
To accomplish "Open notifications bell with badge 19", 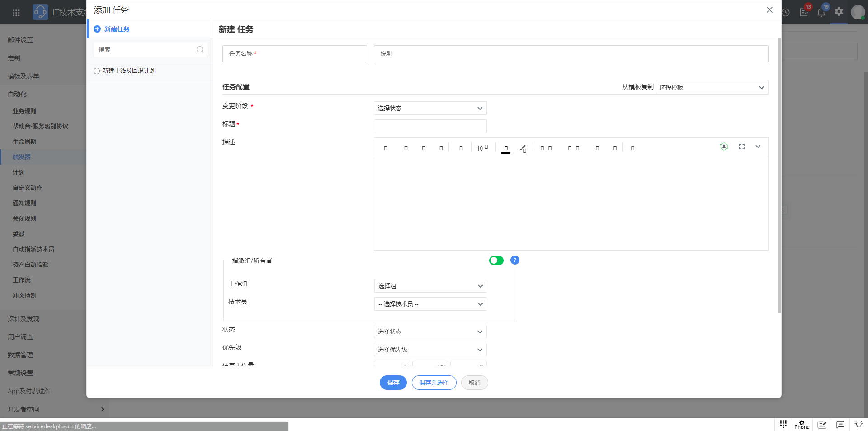I will tap(822, 12).
